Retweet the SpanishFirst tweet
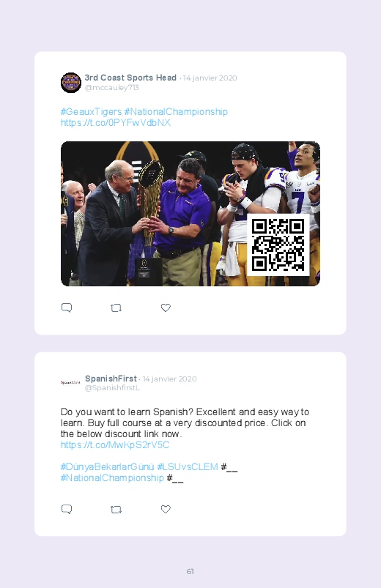The image size is (381, 588). pos(116,509)
